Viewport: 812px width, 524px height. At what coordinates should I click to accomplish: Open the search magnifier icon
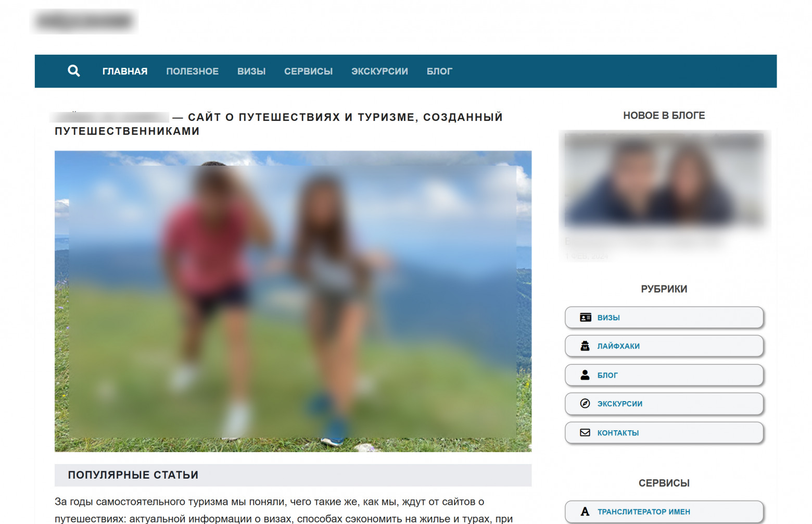74,71
